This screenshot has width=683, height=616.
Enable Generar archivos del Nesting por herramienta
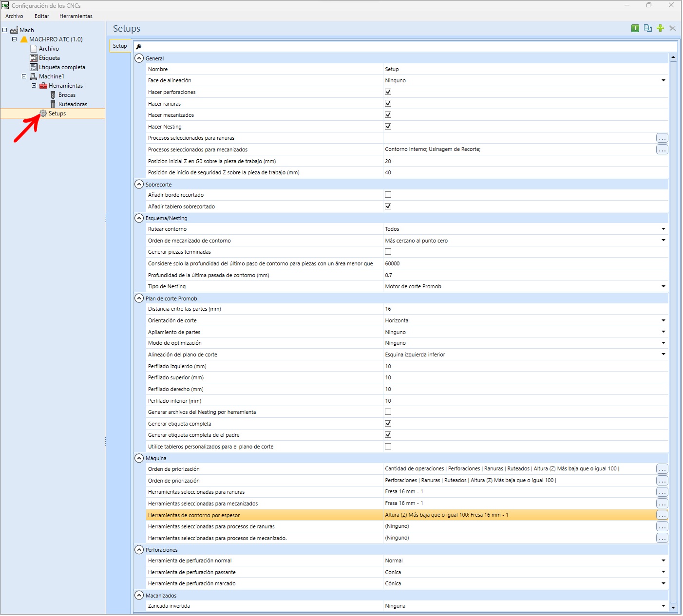click(x=388, y=412)
